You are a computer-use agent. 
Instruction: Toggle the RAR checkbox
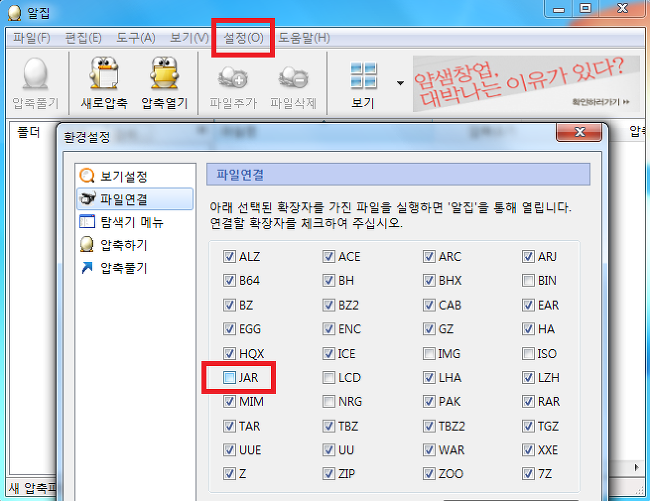528,402
